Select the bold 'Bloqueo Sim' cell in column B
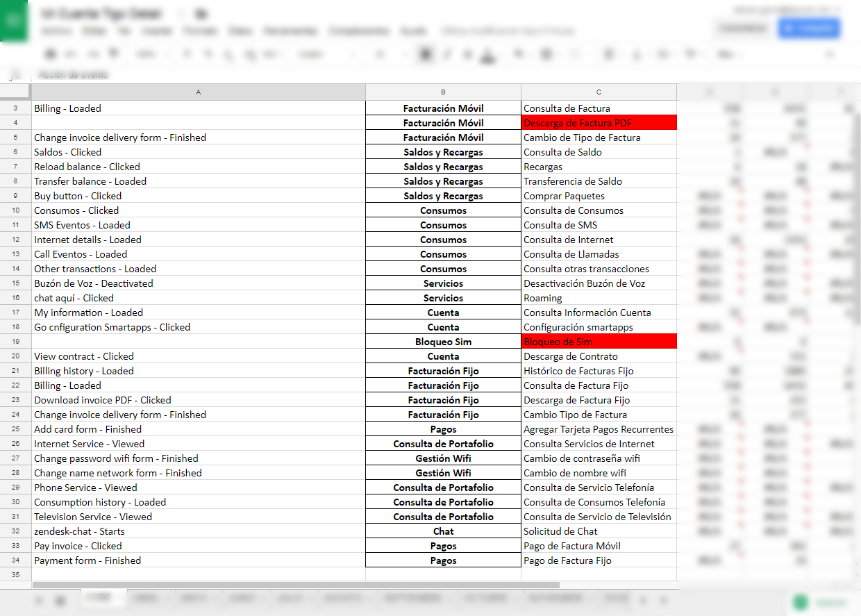861x616 pixels. tap(443, 342)
